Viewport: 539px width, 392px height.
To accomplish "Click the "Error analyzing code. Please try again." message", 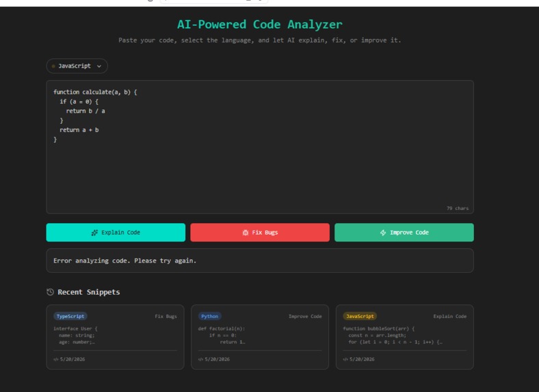I will click(124, 261).
